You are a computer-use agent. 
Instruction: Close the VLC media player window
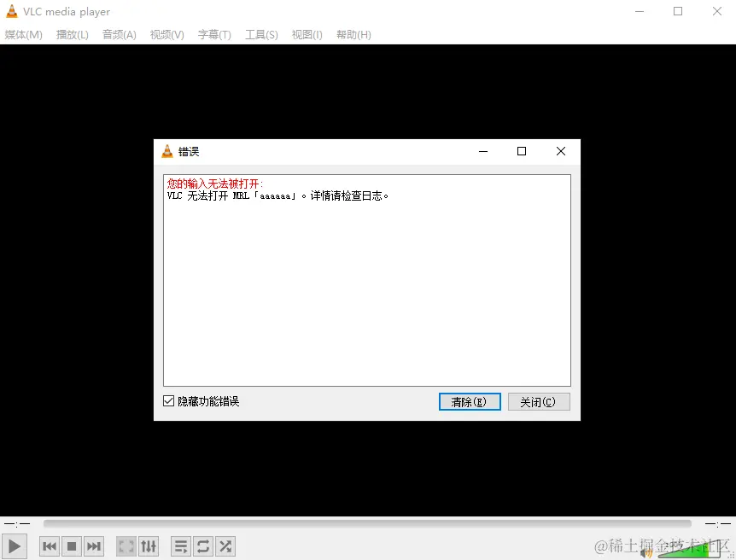(716, 11)
